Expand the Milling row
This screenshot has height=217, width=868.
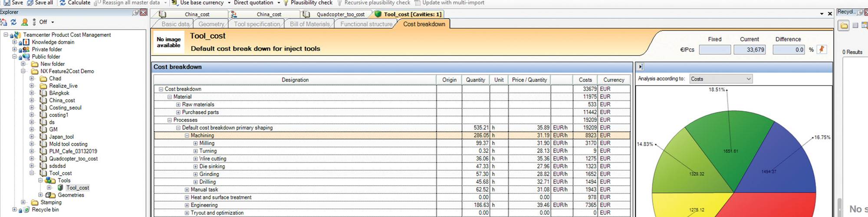coord(196,143)
